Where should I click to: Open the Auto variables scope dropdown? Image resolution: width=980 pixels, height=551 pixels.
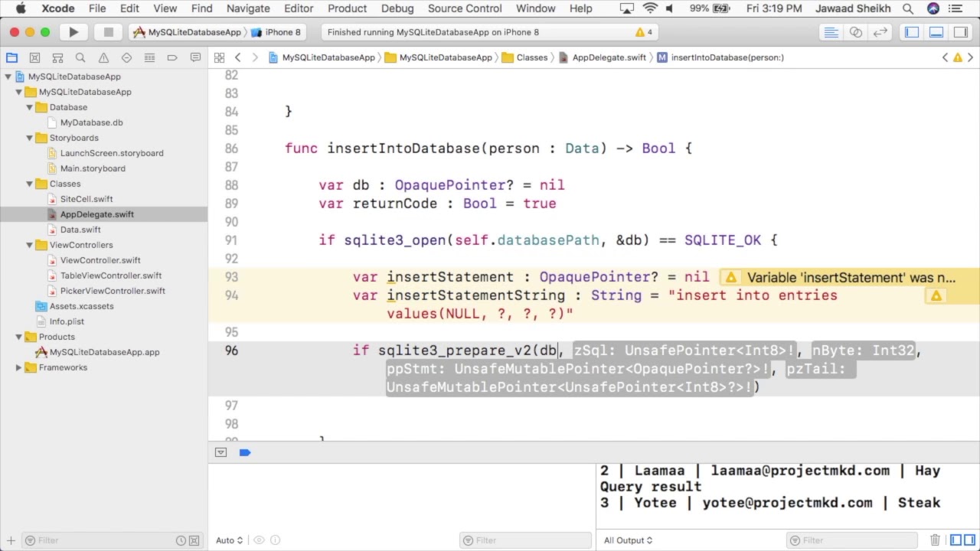tap(229, 540)
